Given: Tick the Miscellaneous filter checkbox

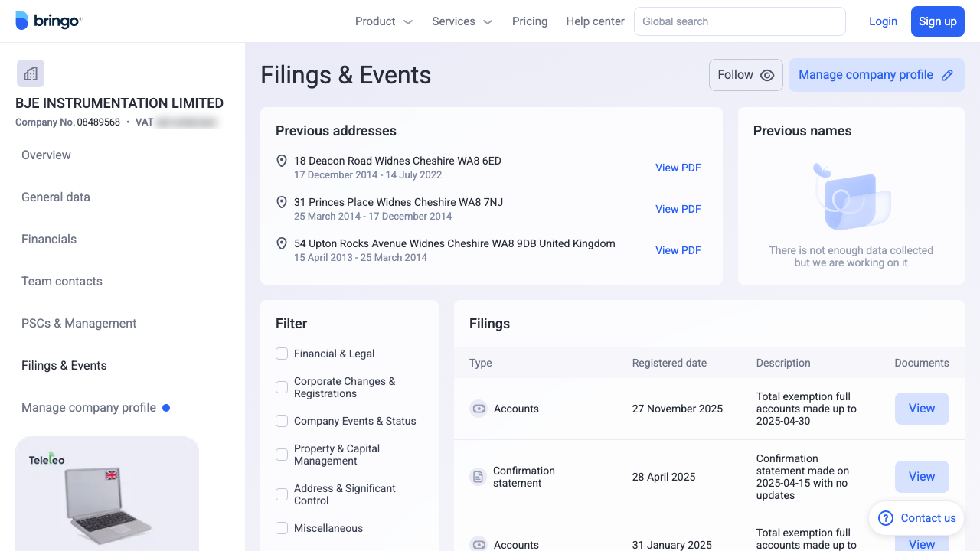Looking at the screenshot, I should click(x=282, y=528).
